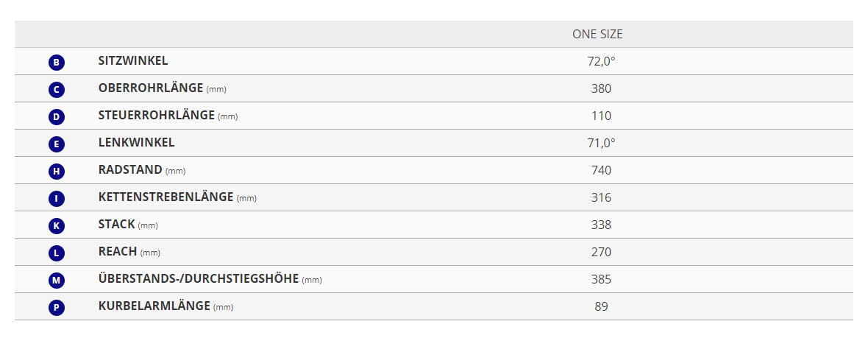Select the D badge for Steuerrohrlänge

point(57,117)
